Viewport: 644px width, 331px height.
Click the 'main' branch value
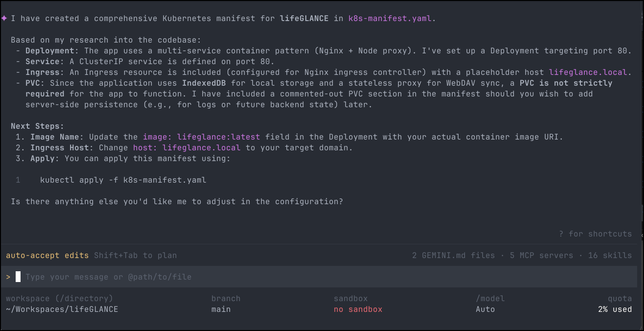point(221,309)
